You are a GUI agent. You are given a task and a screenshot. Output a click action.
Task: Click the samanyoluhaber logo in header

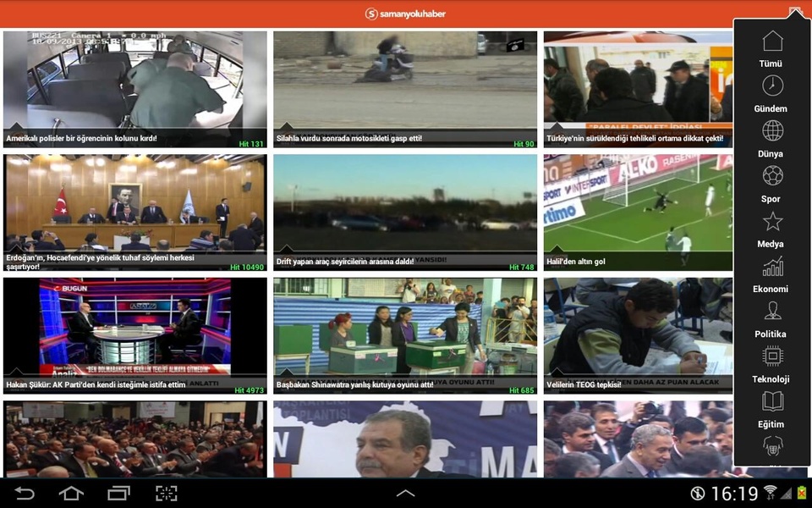click(x=405, y=14)
